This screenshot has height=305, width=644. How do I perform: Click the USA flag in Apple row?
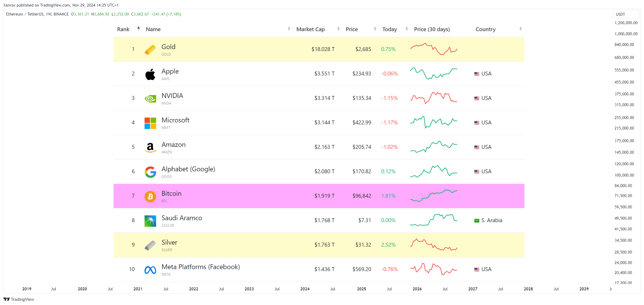[x=477, y=74]
